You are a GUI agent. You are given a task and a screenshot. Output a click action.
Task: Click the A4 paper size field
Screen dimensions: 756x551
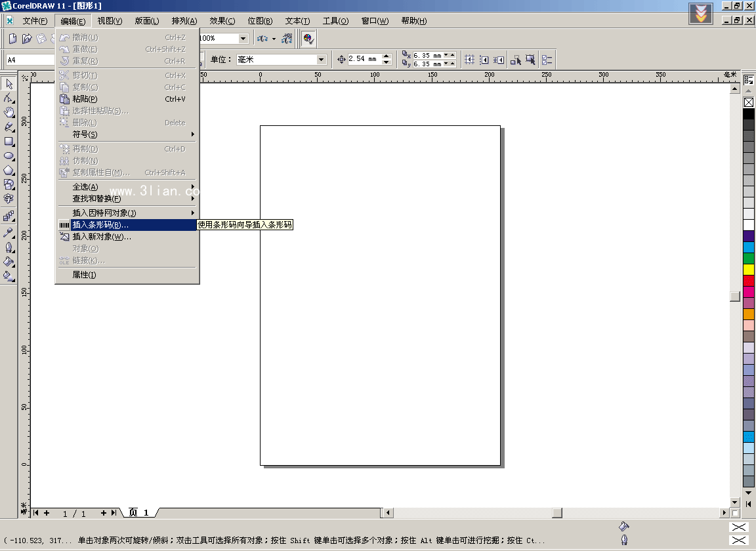[30, 60]
